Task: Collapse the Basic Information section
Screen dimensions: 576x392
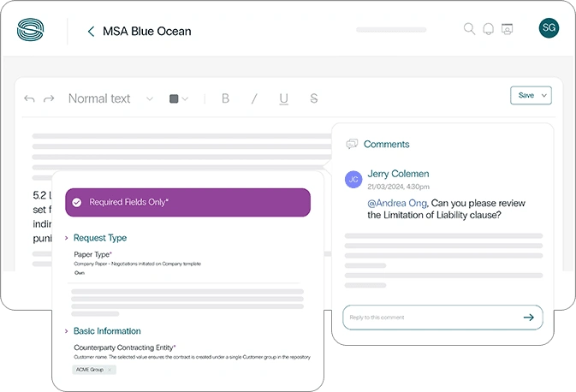Action: [67, 331]
